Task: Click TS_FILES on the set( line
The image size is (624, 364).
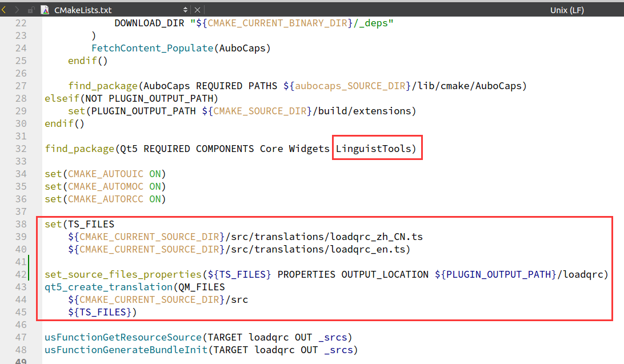Action: coord(91,225)
